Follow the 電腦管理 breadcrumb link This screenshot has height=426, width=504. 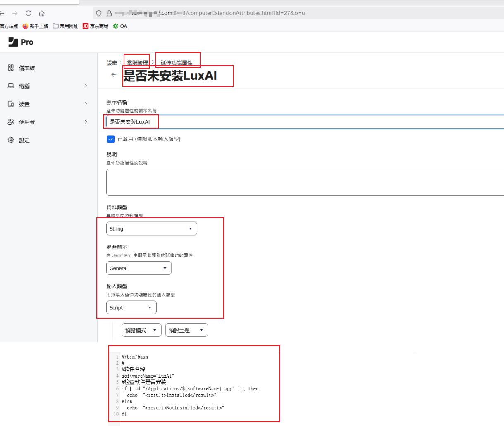coord(137,63)
